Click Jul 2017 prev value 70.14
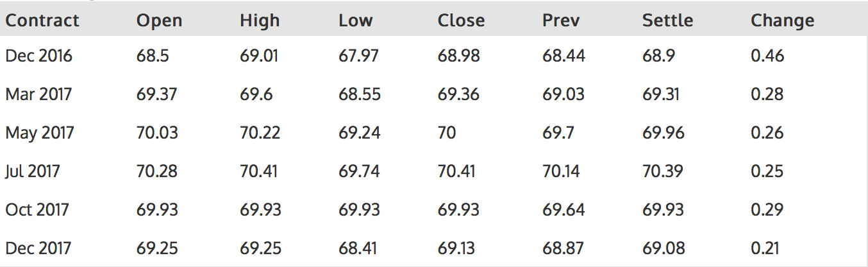Viewport: 868px width, 267px height. 563,171
